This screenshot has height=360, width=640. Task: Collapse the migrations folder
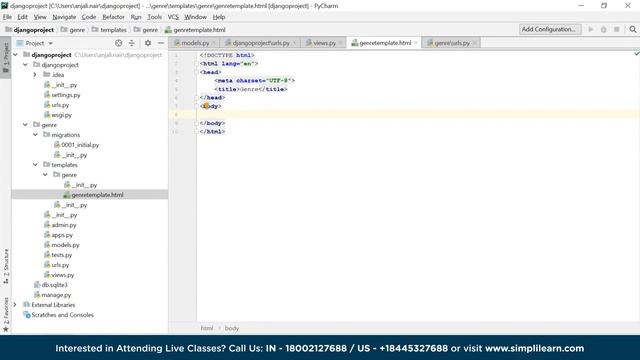coord(35,135)
